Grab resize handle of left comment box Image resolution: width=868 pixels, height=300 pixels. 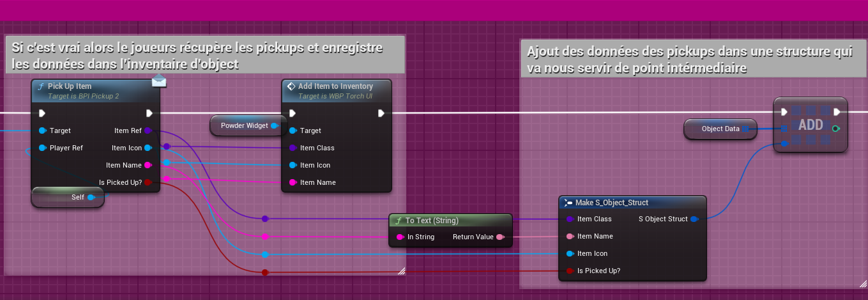tap(401, 271)
